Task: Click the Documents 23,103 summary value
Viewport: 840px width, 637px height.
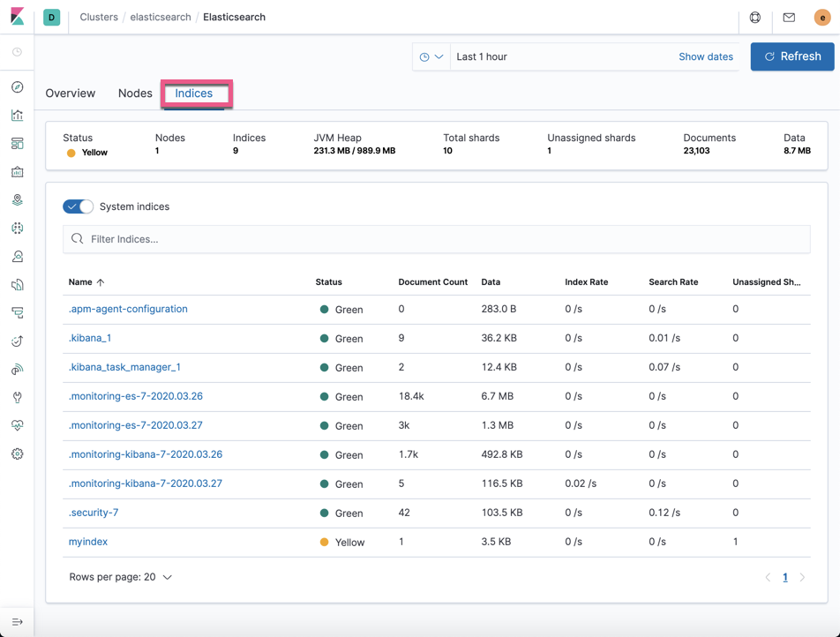Action: [696, 151]
